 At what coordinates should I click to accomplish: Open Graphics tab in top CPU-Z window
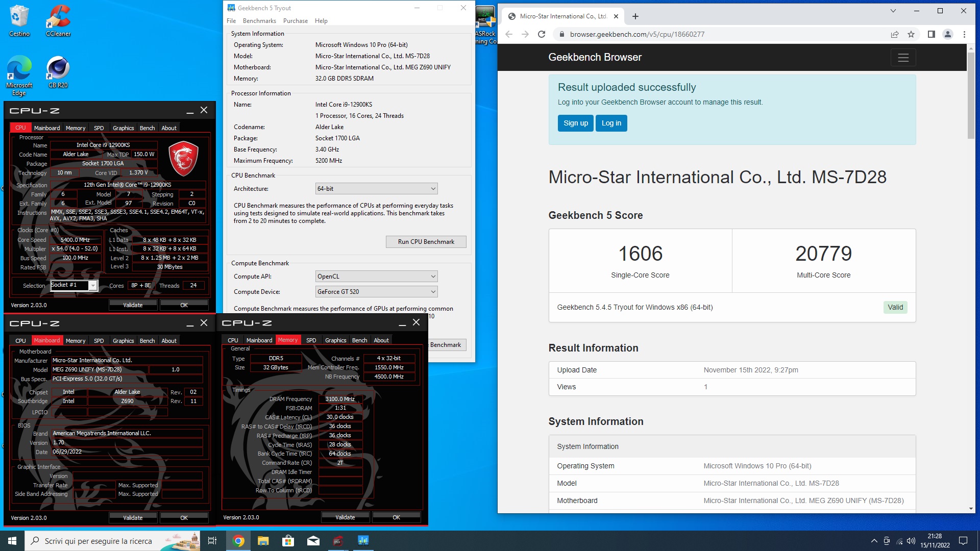tap(124, 128)
